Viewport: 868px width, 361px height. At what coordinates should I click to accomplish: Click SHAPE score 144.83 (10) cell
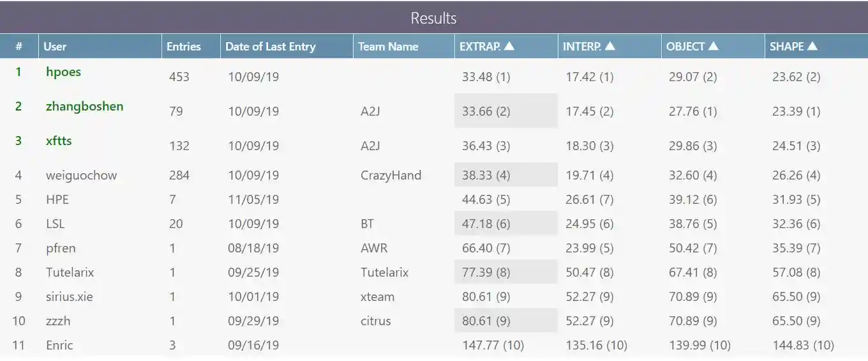click(x=803, y=345)
